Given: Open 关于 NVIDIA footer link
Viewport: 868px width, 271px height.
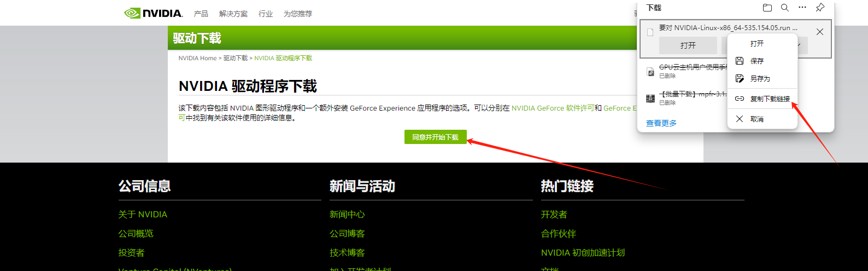Looking at the screenshot, I should click(143, 215).
